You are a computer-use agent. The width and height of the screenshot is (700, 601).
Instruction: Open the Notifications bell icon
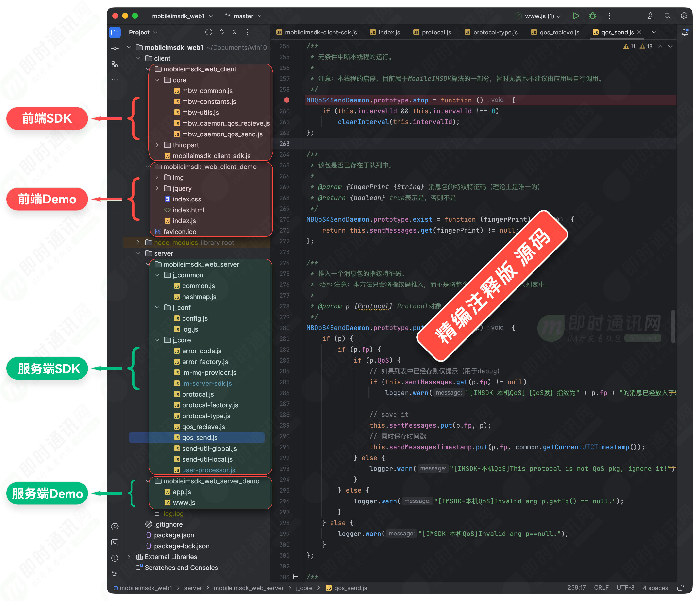click(684, 33)
